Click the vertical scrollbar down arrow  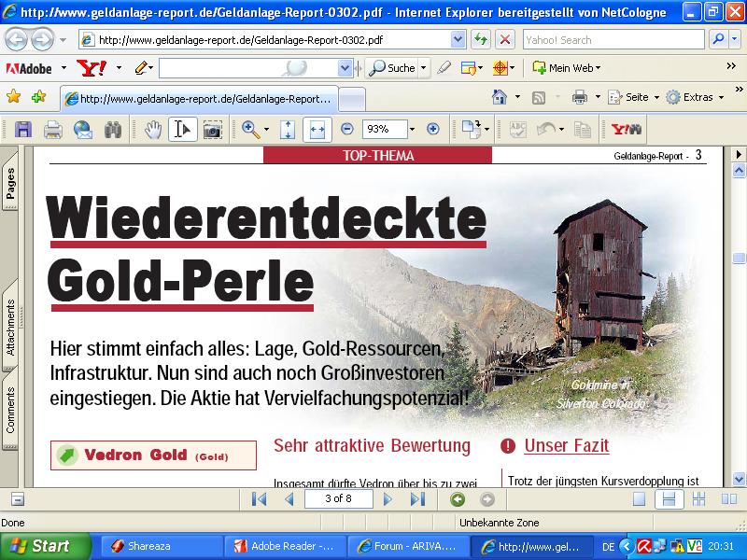[x=739, y=479]
